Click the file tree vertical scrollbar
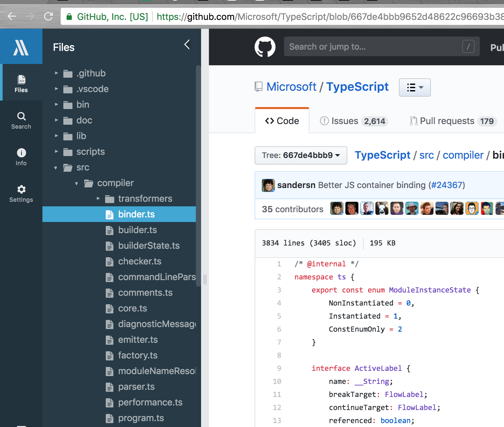 point(198,176)
